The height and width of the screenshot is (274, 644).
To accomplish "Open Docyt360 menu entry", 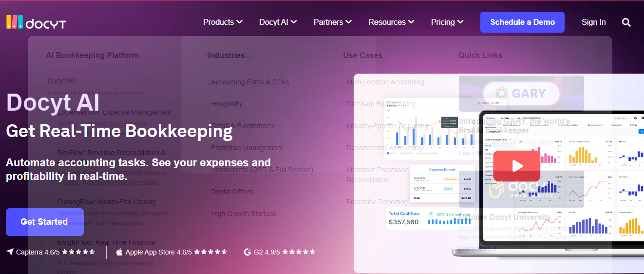I will [62, 81].
